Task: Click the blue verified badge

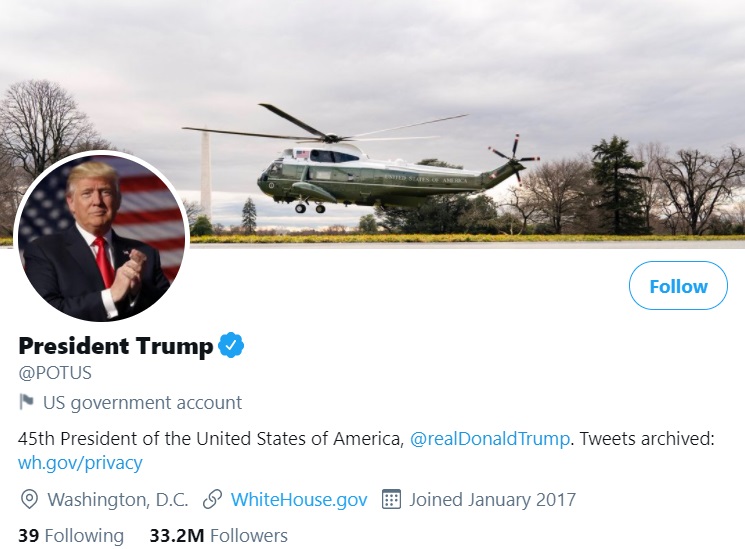Action: coord(232,347)
